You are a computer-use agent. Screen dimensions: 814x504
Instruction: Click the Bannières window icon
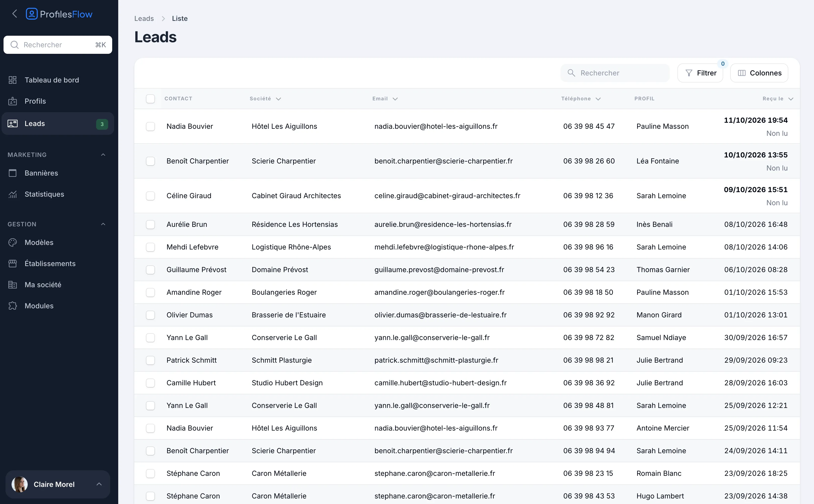pyautogui.click(x=13, y=173)
